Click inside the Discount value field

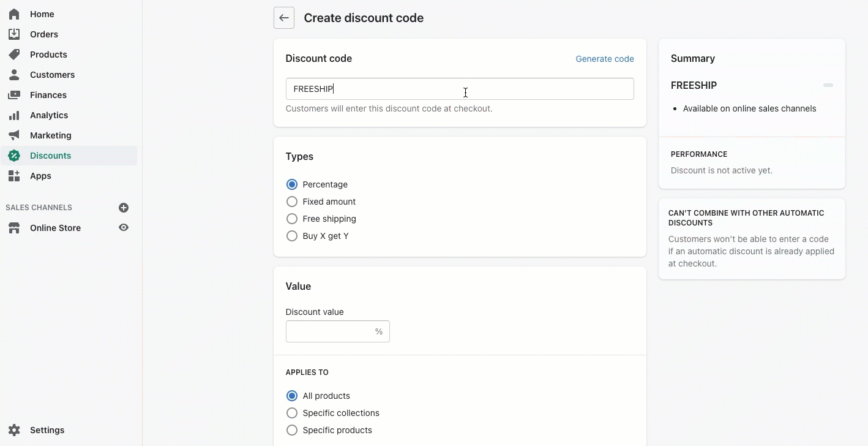[x=331, y=331]
